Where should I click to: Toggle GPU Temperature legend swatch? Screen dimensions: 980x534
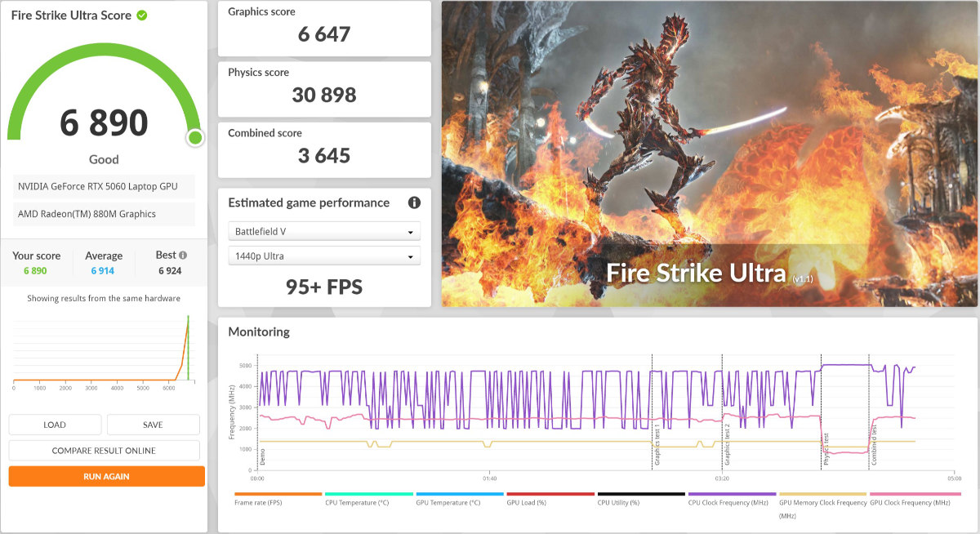point(460,494)
